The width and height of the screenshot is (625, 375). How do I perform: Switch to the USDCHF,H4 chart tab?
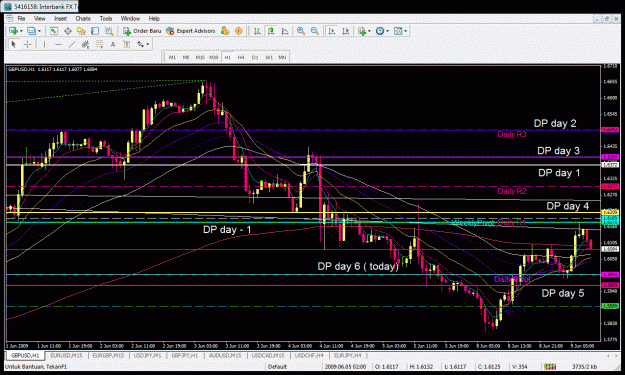(309, 355)
